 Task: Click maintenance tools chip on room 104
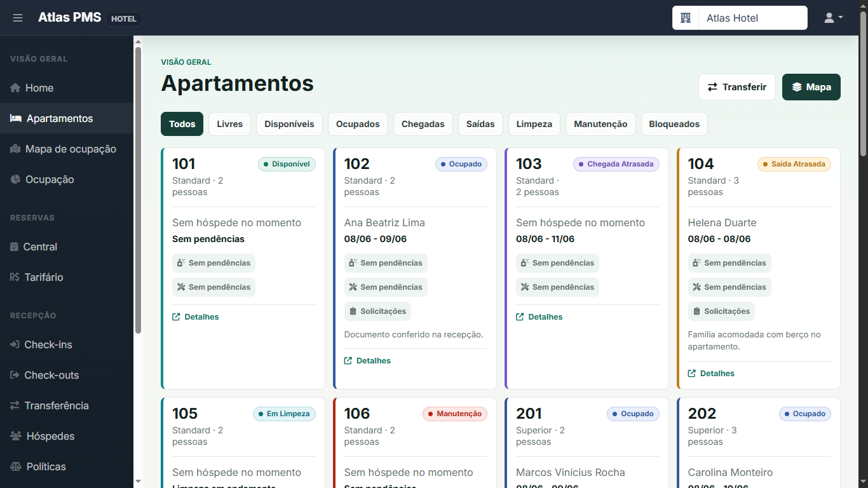click(729, 287)
